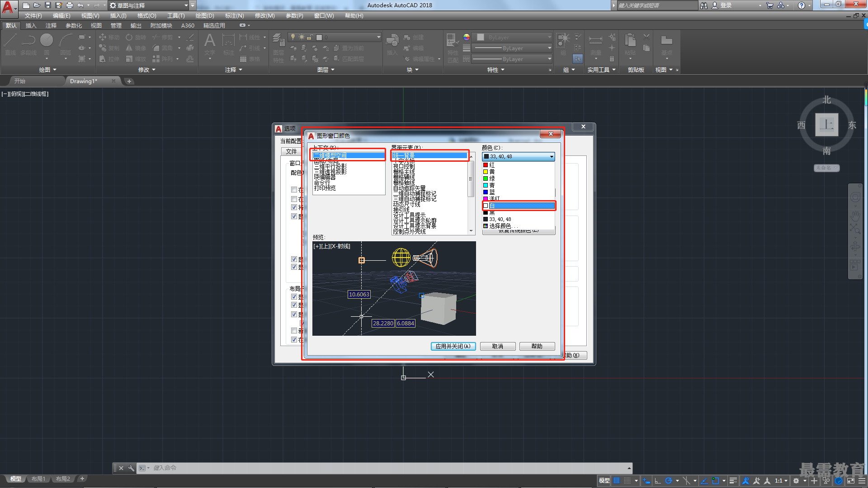Click the 模型 button in status bar
868x488 pixels.
pos(604,481)
